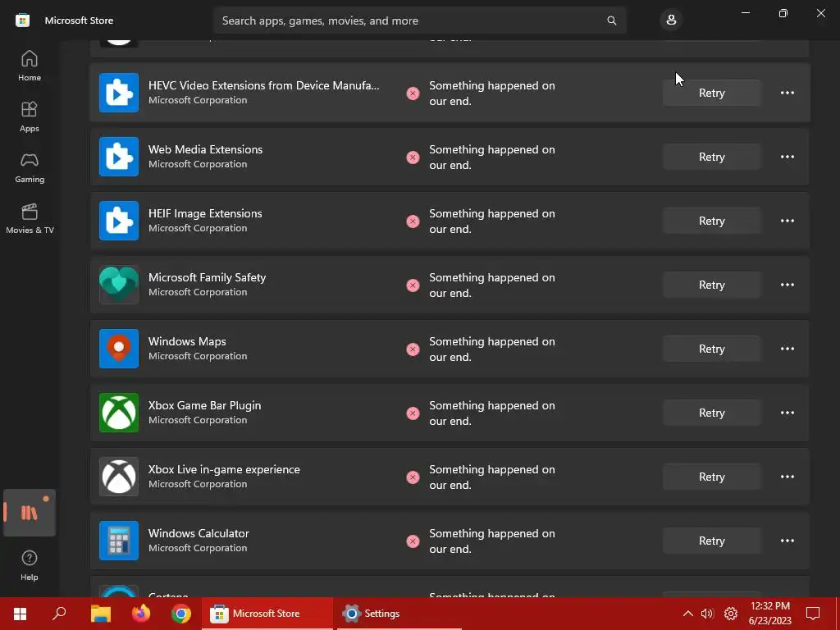This screenshot has height=630, width=840.
Task: Open more options for Microsoft Family Safety
Action: [787, 285]
